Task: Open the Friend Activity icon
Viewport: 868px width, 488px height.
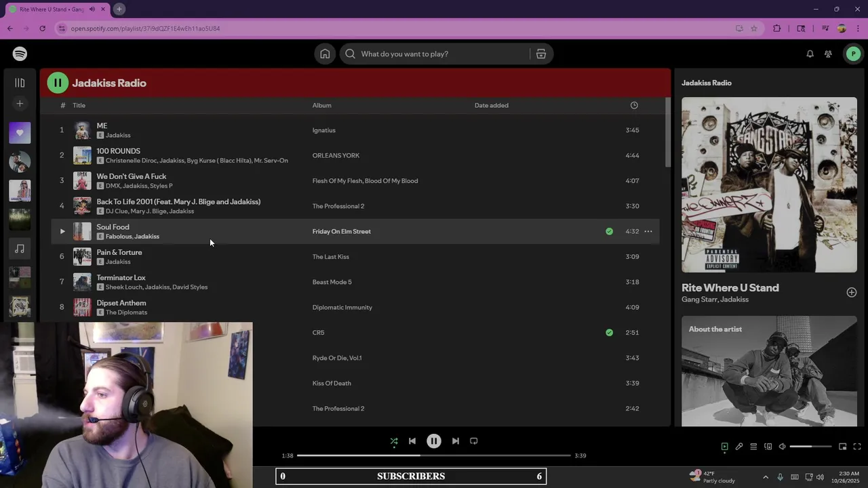Action: pyautogui.click(x=828, y=54)
